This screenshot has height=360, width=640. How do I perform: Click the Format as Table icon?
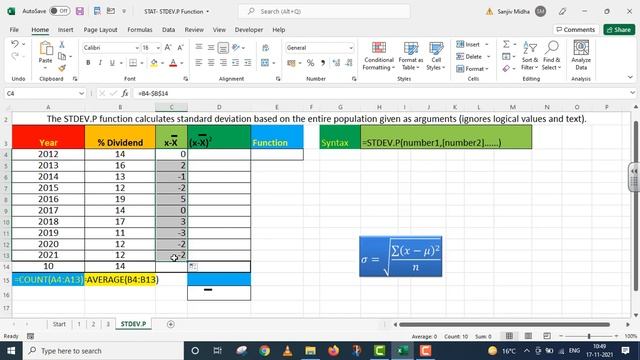411,48
